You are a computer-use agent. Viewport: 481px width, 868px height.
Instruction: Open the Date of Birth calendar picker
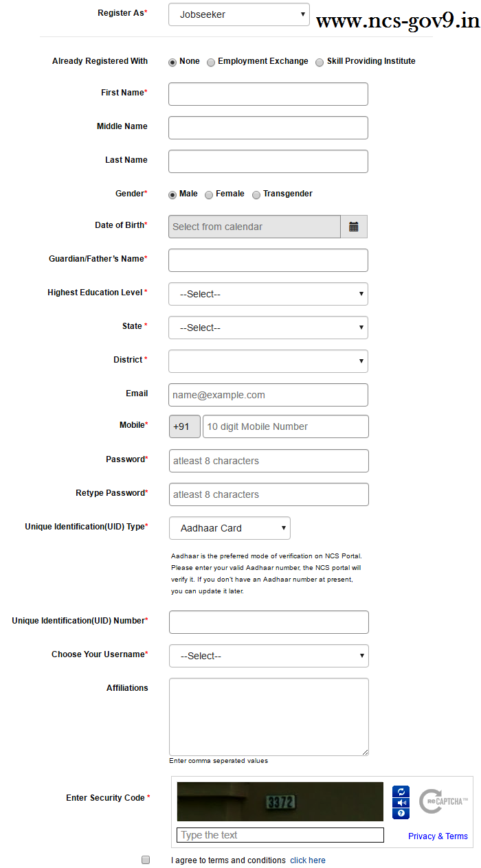(353, 227)
